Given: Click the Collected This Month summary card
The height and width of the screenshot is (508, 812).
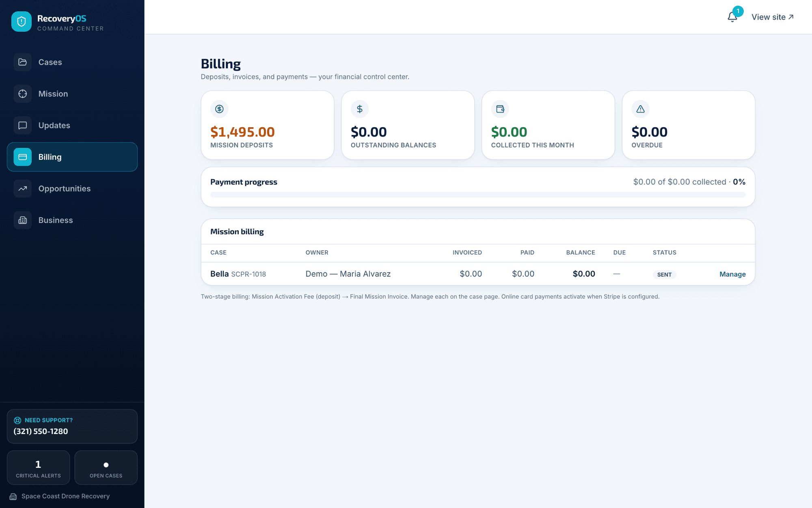Looking at the screenshot, I should coord(548,125).
